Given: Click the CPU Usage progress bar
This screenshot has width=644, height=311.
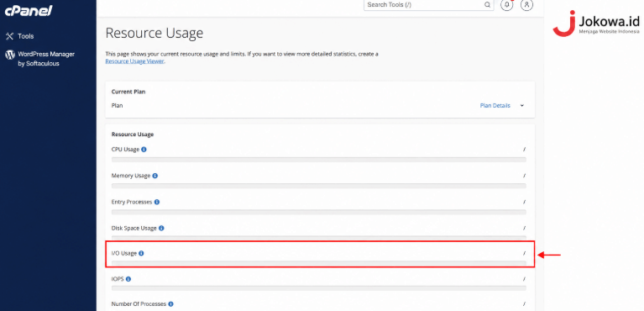Looking at the screenshot, I should coord(319,160).
